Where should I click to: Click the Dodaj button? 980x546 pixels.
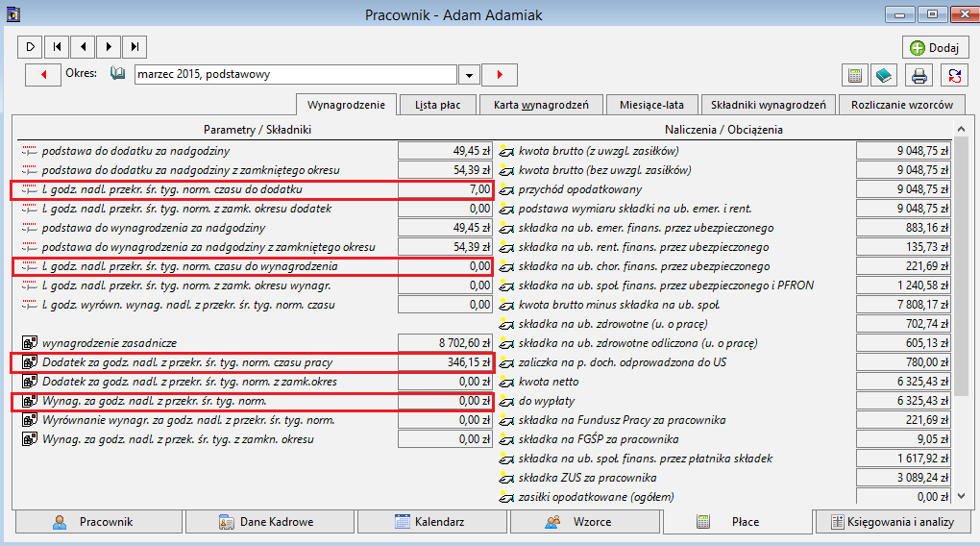click(x=935, y=47)
